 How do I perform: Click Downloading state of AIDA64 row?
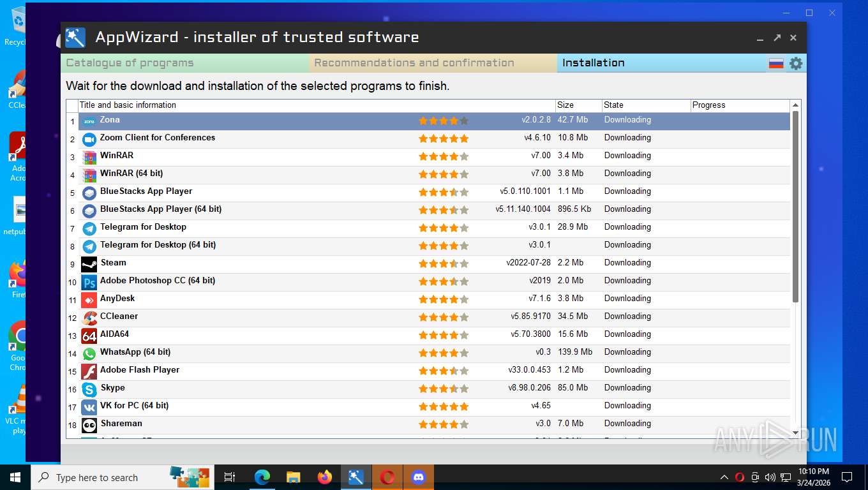pos(628,334)
